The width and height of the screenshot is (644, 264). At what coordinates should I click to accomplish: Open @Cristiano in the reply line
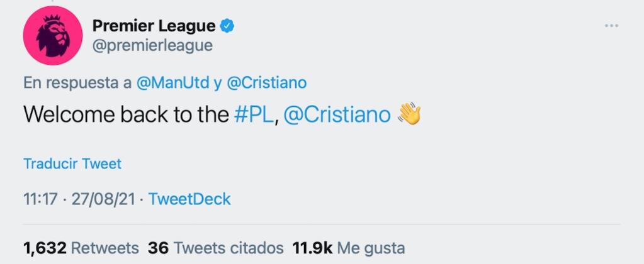266,83
